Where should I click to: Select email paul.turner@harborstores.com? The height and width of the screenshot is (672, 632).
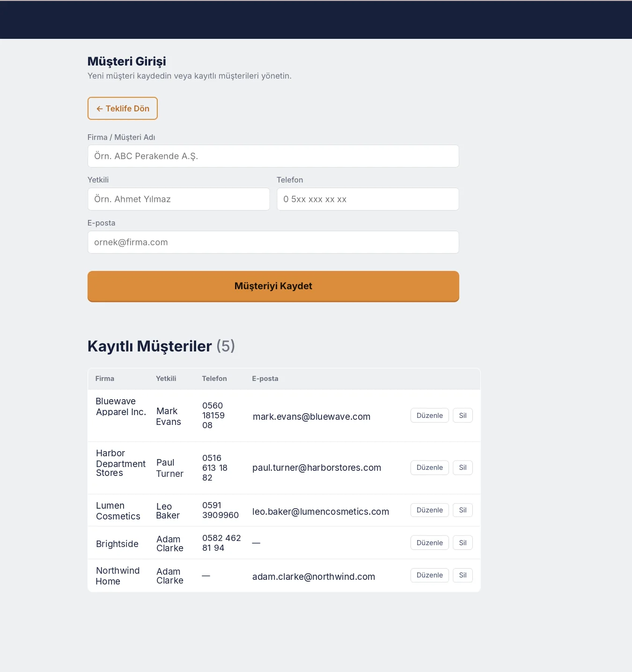click(x=316, y=467)
